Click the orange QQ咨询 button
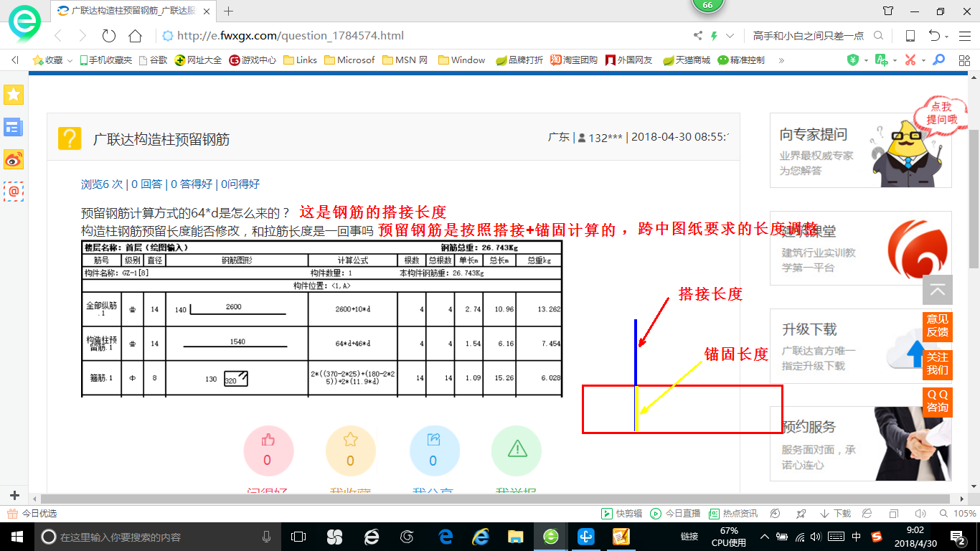The width and height of the screenshot is (980, 551). [x=938, y=402]
